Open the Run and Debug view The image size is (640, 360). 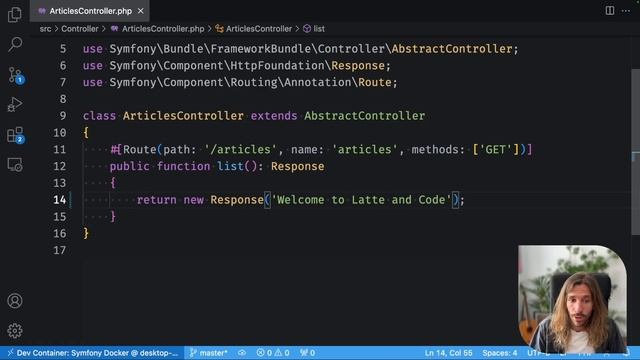15,104
